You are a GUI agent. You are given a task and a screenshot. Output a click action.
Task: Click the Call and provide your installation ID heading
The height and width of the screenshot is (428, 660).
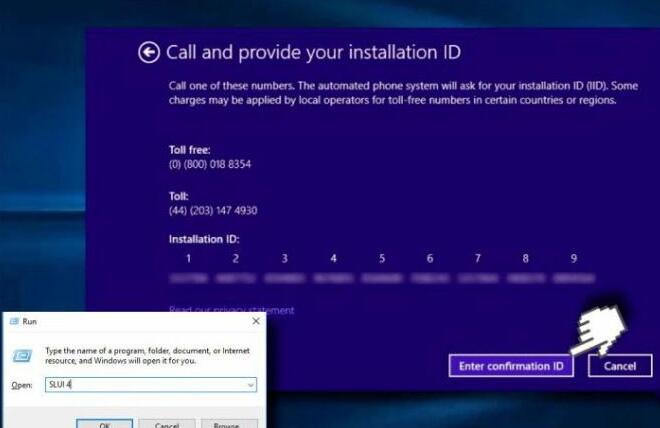tap(313, 53)
